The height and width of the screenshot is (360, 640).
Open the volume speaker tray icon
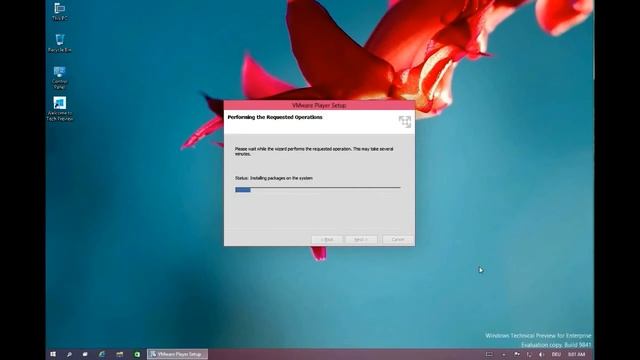(x=542, y=355)
